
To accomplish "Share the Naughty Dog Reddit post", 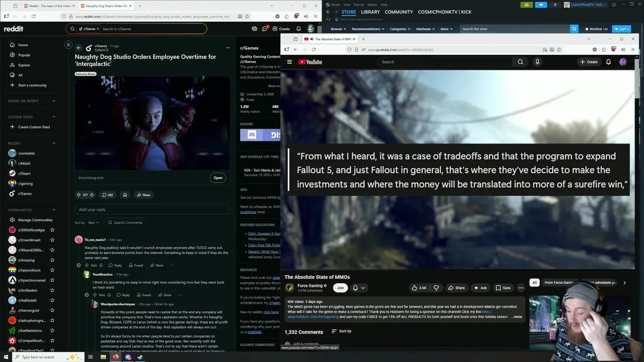I will (143, 195).
